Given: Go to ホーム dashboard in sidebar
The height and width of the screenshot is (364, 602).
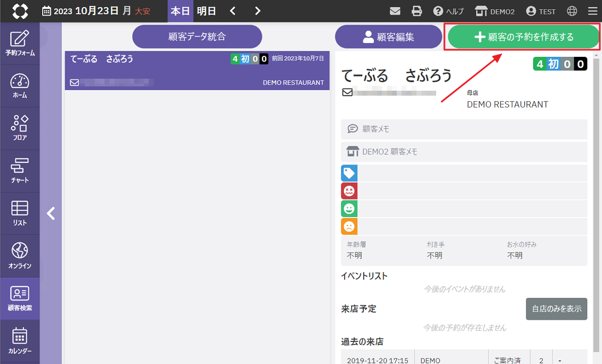Looking at the screenshot, I should click(20, 86).
